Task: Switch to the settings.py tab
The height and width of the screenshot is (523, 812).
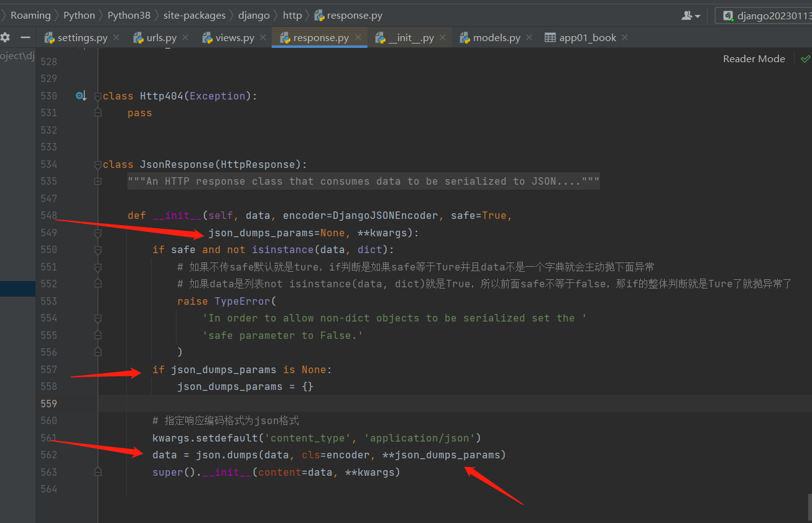Action: [x=82, y=38]
